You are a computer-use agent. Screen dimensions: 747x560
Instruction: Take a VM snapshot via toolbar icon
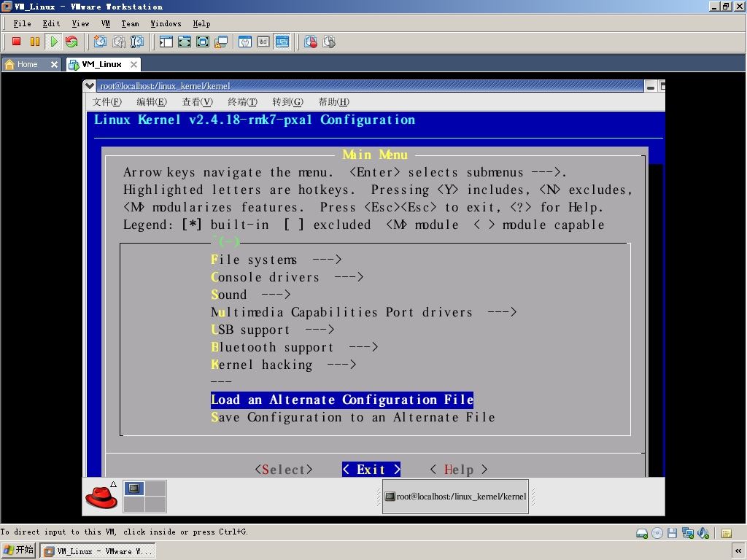click(x=100, y=42)
